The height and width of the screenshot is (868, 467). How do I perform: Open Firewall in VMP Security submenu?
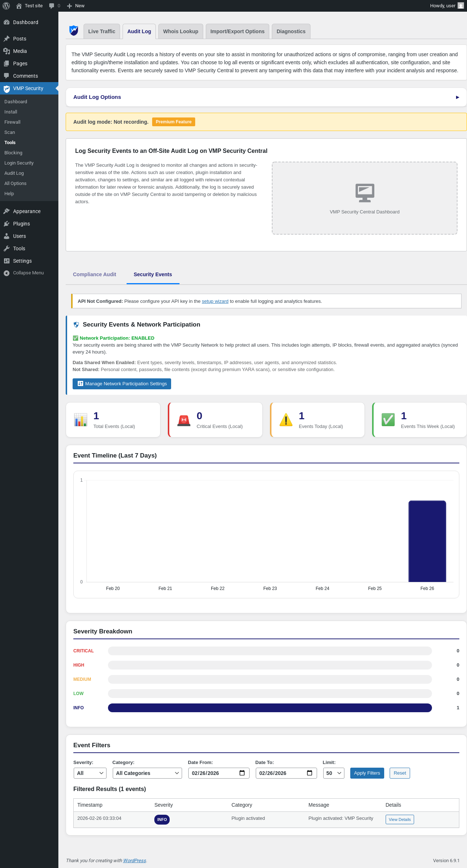12,122
